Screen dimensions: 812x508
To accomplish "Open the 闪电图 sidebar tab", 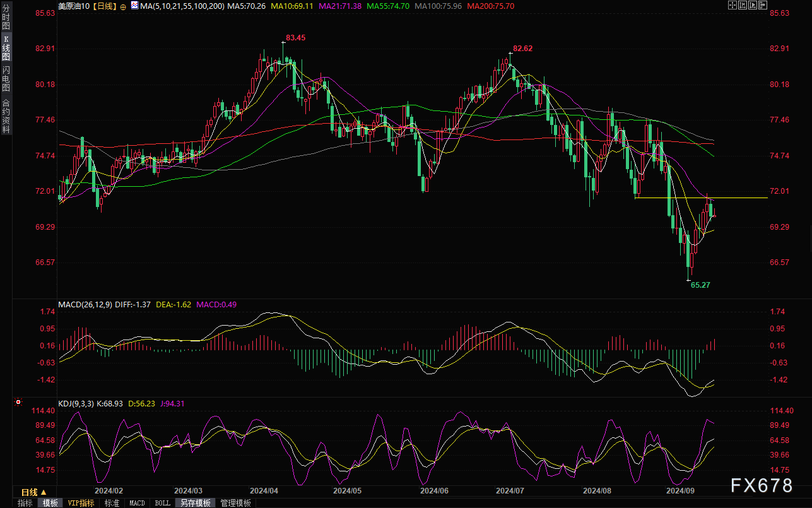I will [6, 78].
